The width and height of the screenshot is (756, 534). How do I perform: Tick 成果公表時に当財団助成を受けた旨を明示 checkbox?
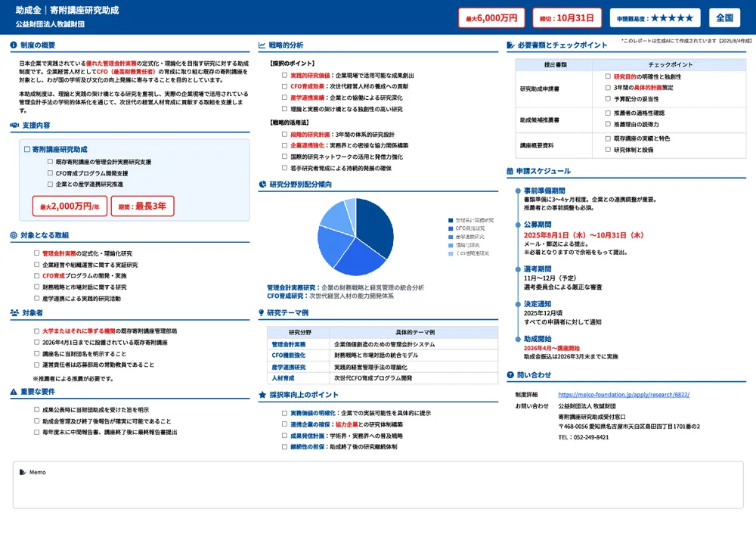click(36, 409)
